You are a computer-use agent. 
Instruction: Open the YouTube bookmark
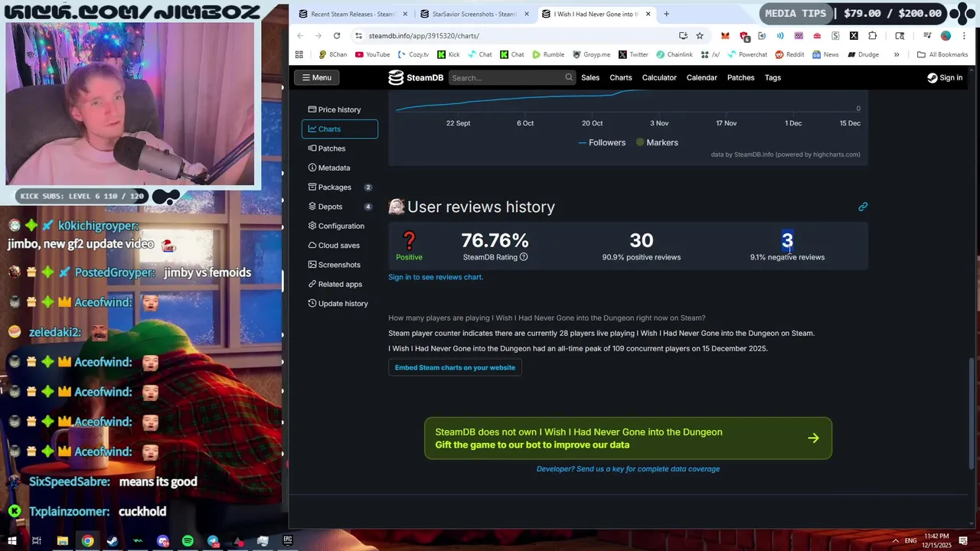[373, 54]
